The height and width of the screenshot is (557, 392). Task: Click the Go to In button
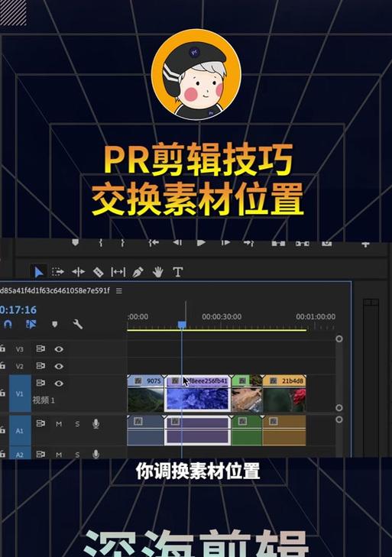(154, 243)
